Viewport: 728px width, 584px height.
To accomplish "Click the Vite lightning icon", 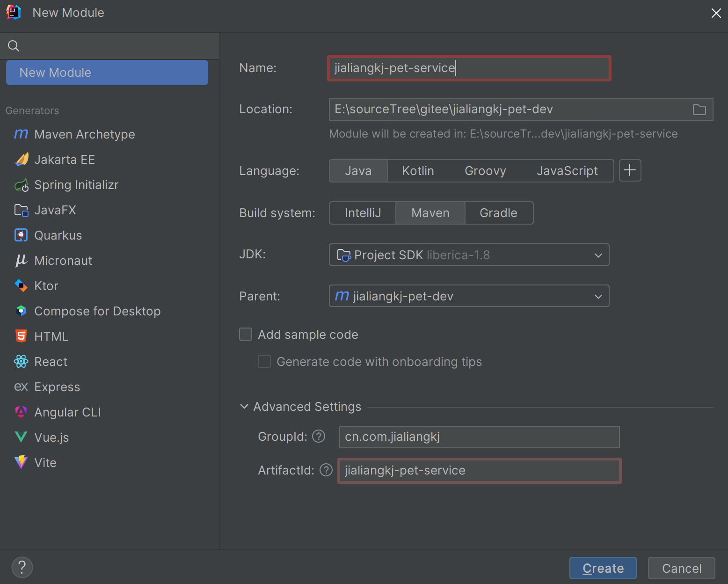I will click(x=21, y=462).
